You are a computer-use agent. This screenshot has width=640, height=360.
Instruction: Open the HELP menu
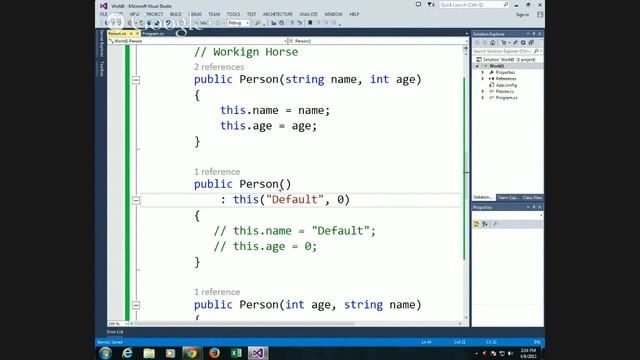pyautogui.click(x=354, y=14)
